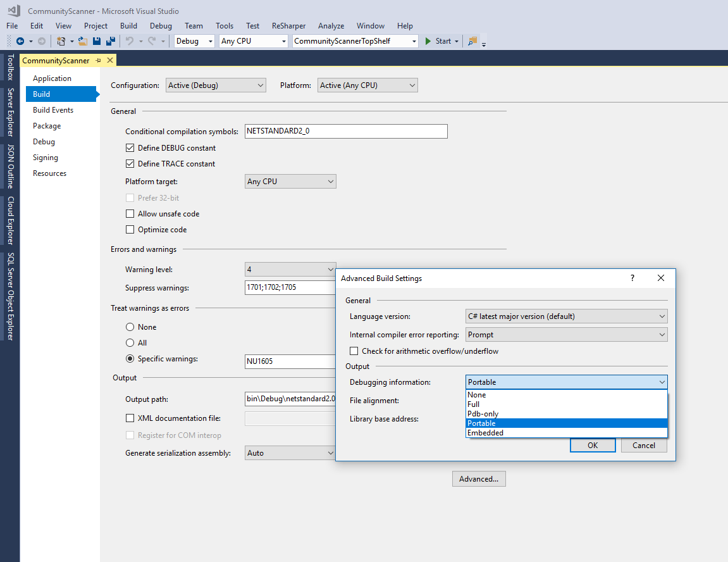The width and height of the screenshot is (728, 562).
Task: Click Cancel in Advanced Build Settings
Action: [644, 446]
